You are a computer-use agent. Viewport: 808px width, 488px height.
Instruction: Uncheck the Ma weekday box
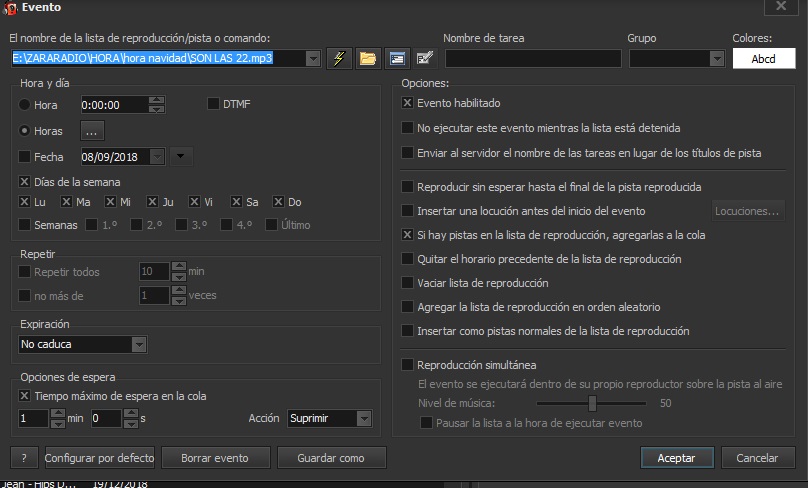[66, 201]
